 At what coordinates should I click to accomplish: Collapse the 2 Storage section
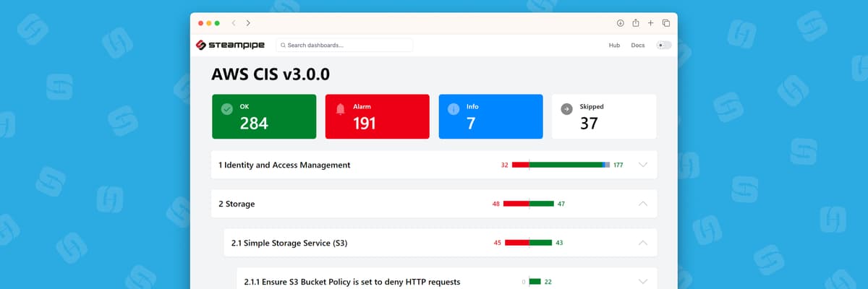(x=643, y=204)
